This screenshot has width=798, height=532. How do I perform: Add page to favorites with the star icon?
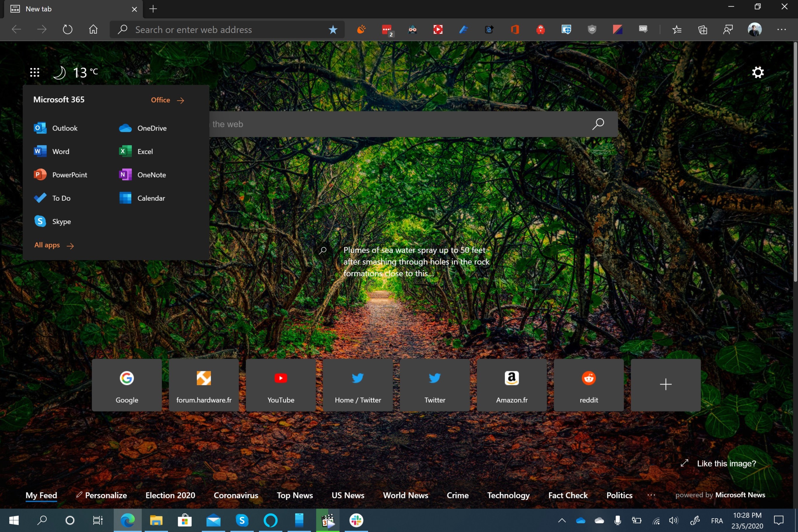[x=333, y=30]
